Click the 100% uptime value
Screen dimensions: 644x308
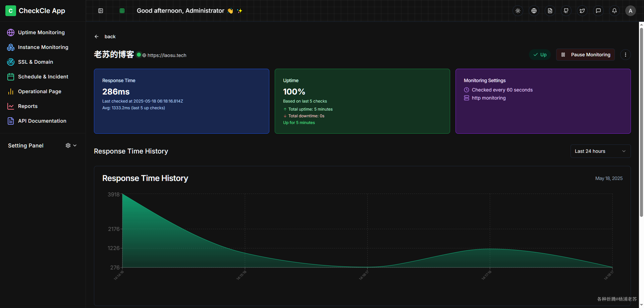click(294, 91)
